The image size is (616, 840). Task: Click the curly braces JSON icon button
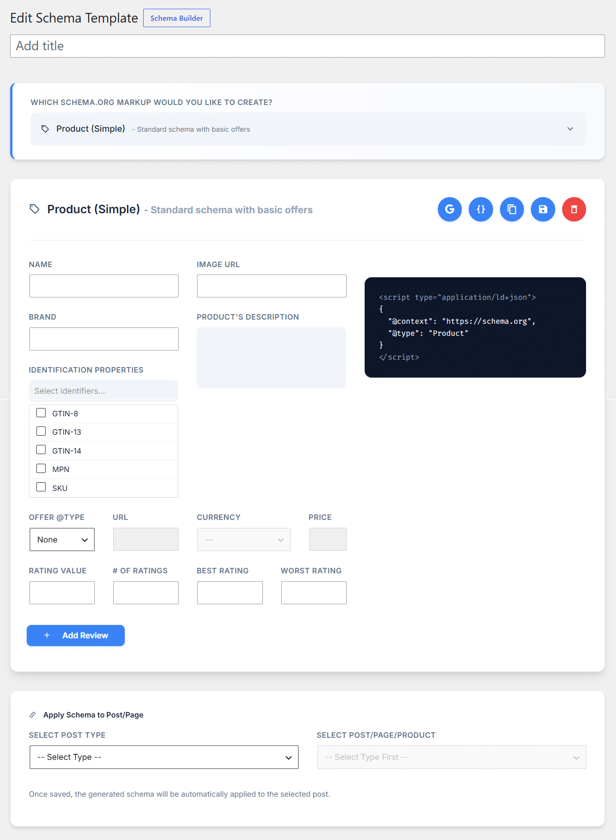click(x=481, y=210)
